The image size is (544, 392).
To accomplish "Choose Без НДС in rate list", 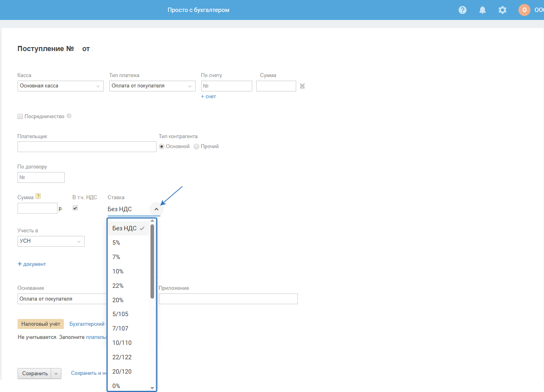I will point(129,228).
